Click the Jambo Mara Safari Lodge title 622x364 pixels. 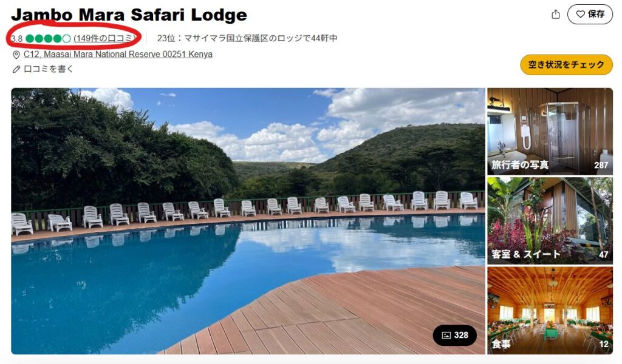tap(129, 15)
